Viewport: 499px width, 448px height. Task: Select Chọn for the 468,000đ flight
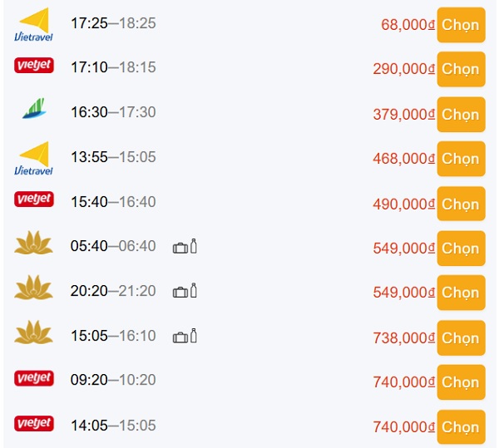tap(461, 159)
